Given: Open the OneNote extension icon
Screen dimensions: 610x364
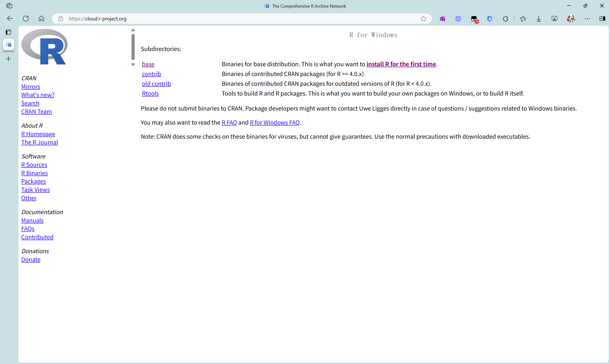Looking at the screenshot, I should click(442, 19).
